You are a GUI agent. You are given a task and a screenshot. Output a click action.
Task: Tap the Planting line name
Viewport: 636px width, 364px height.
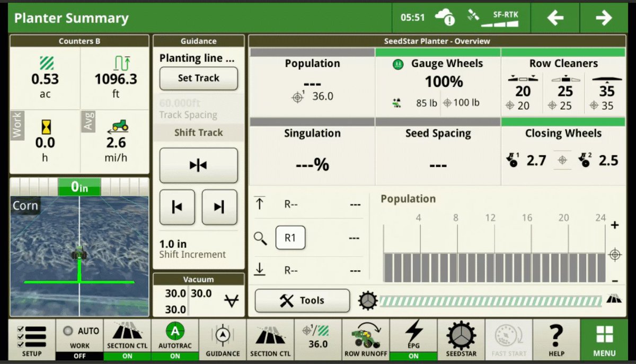point(197,58)
